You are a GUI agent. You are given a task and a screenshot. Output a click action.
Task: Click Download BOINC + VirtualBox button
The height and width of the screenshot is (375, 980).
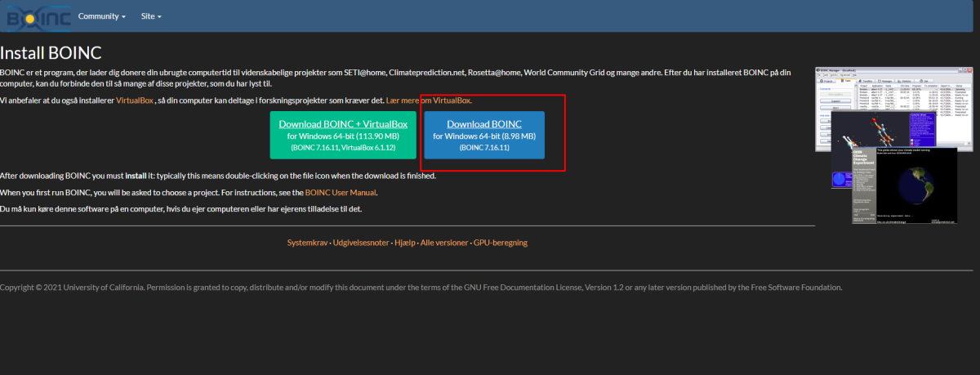coord(343,135)
